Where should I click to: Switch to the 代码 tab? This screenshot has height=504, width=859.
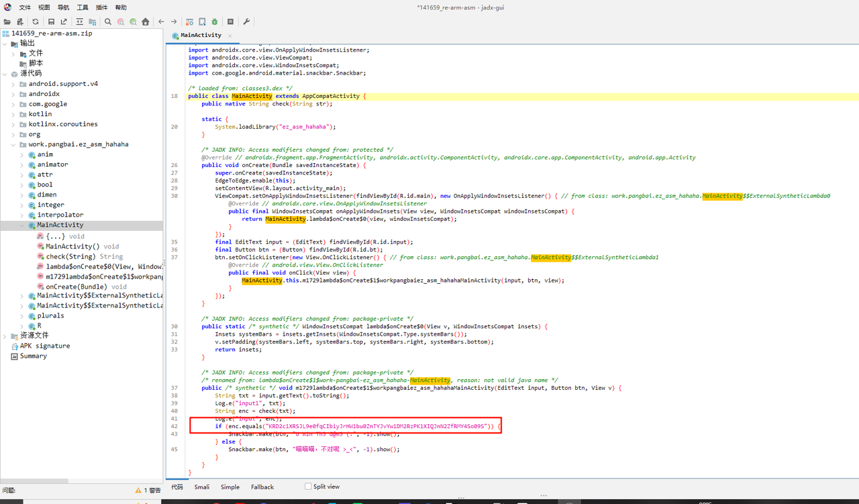[177, 487]
